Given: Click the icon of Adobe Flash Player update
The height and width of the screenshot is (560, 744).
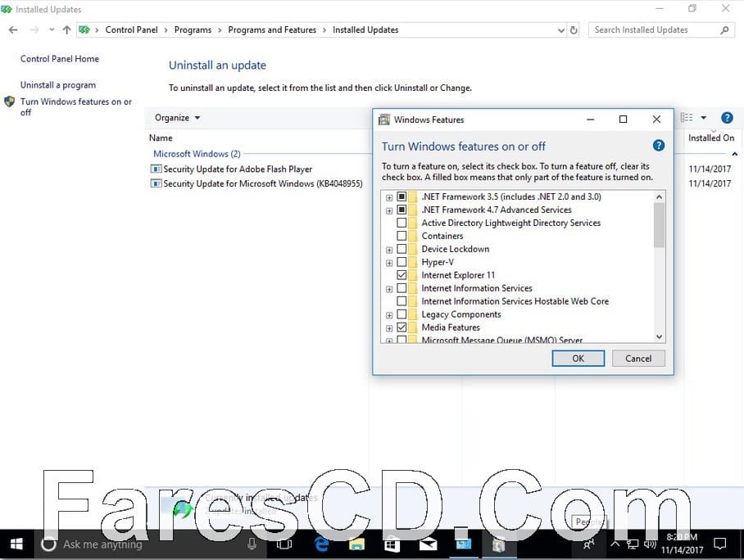Looking at the screenshot, I should point(156,169).
